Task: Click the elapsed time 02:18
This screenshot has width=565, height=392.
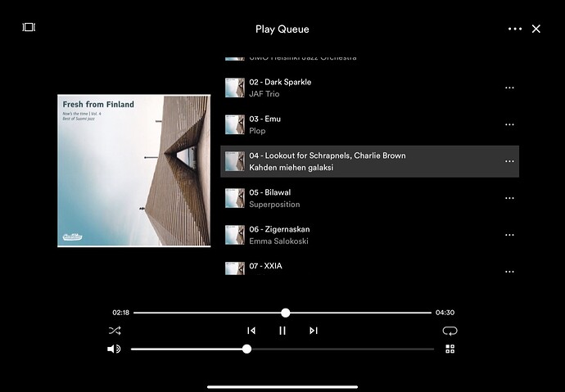Action: point(120,313)
